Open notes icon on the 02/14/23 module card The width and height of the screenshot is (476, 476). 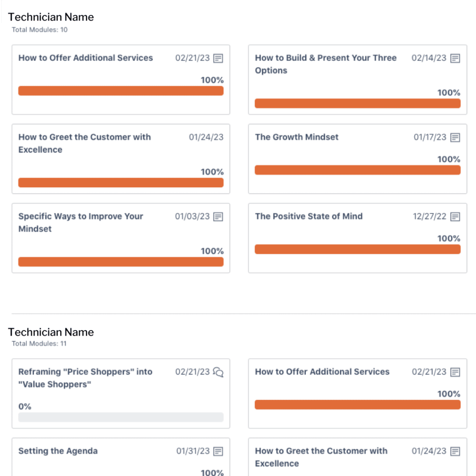[x=455, y=58]
